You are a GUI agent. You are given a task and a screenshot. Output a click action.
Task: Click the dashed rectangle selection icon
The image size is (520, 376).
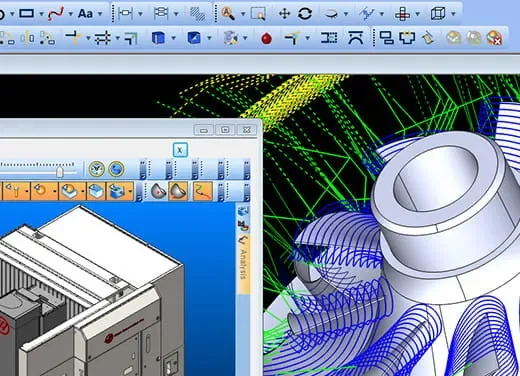[x=329, y=38]
